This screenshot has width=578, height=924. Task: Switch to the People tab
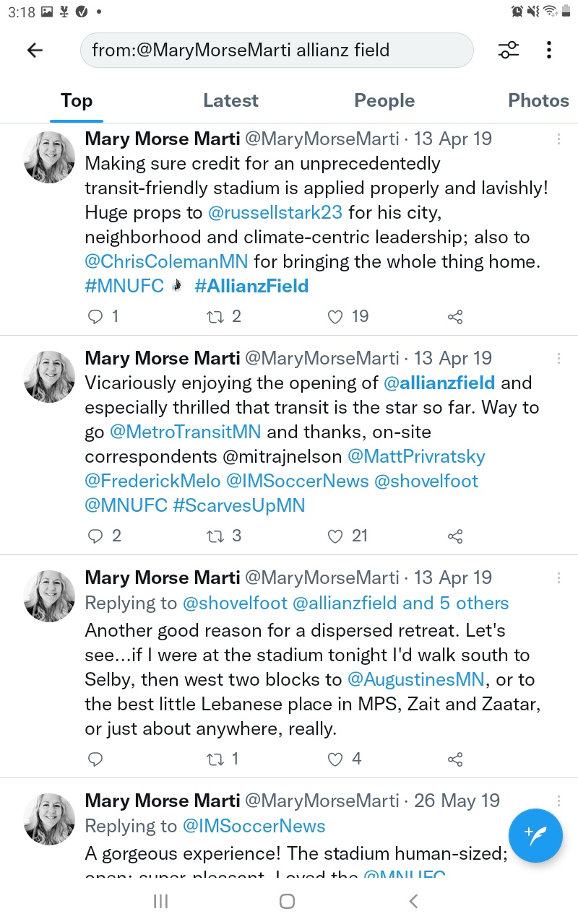384,100
